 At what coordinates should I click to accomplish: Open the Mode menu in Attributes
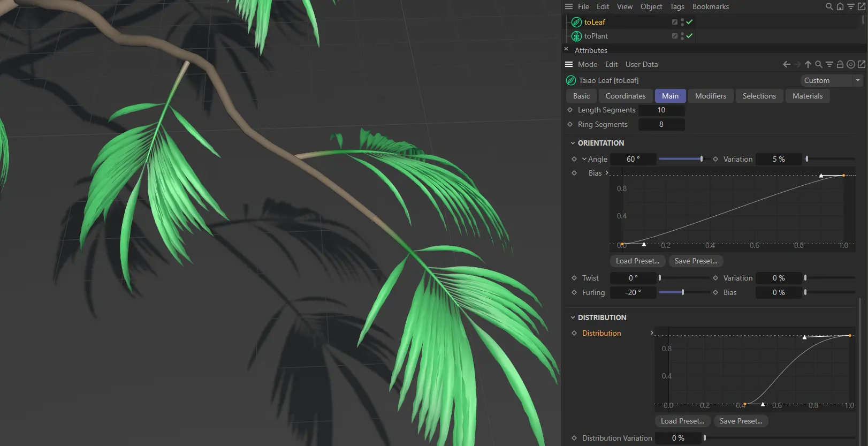pos(588,64)
